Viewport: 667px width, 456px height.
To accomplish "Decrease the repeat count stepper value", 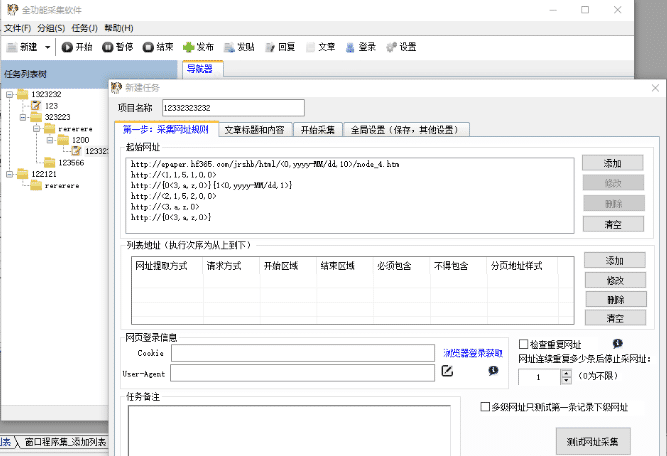I will pyautogui.click(x=566, y=380).
